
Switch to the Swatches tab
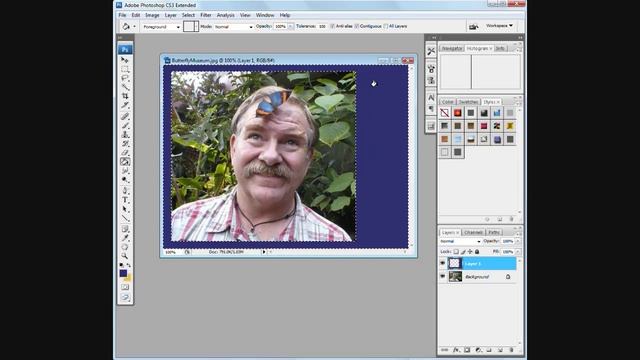(x=468, y=102)
